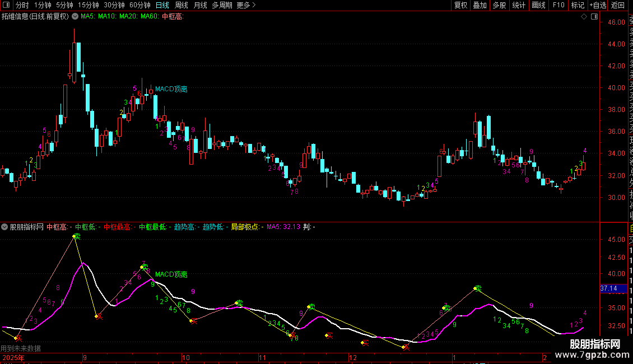Switch on the 多股 multi-stock view
Image resolution: width=633 pixels, height=364 pixels.
tap(499, 5)
